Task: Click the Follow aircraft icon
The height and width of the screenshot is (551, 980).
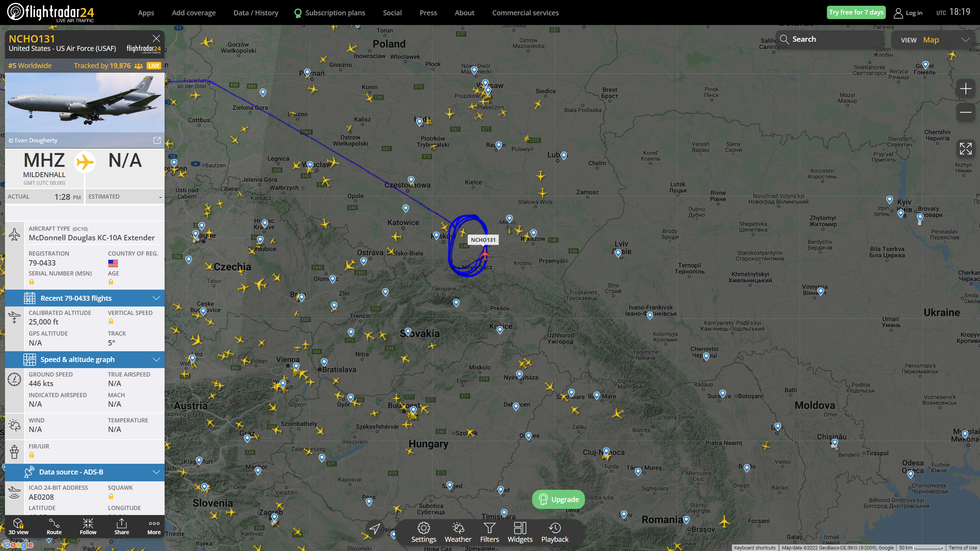Action: [88, 527]
